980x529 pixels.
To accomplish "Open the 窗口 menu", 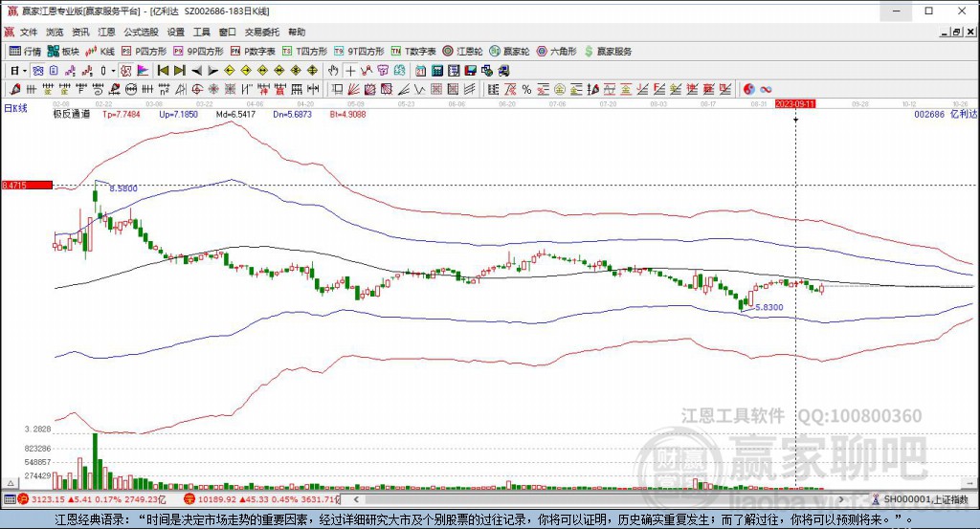I will [228, 32].
